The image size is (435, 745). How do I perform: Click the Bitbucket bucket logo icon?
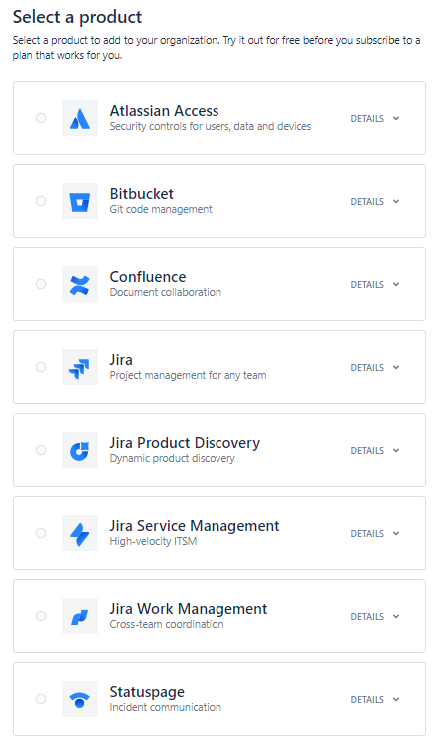pyautogui.click(x=80, y=201)
